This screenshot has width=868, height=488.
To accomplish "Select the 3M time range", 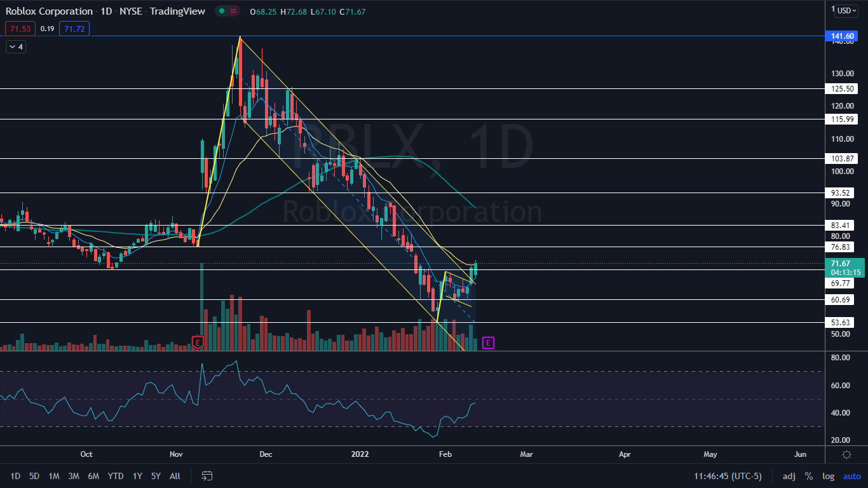I will [74, 476].
